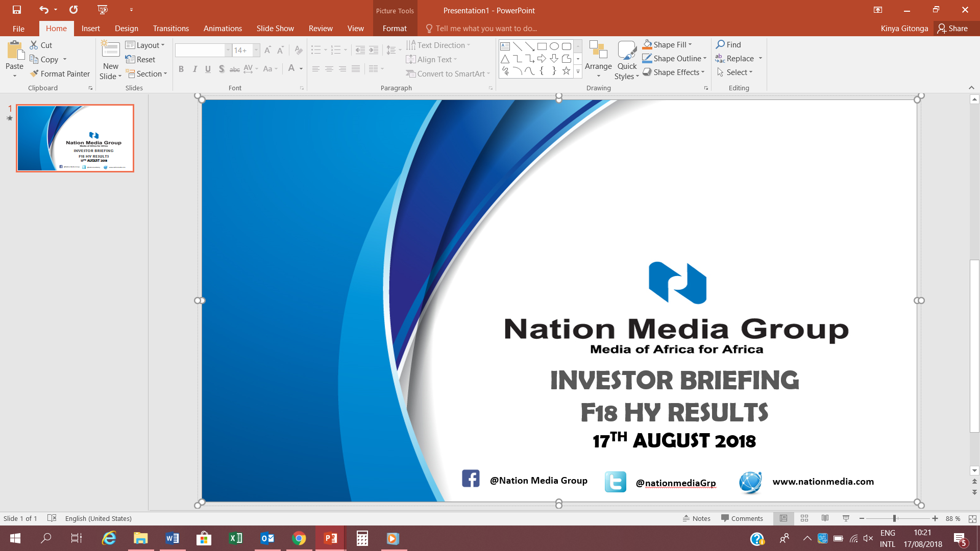This screenshot has height=551, width=980.
Task: Toggle Center alignment
Action: click(x=329, y=69)
